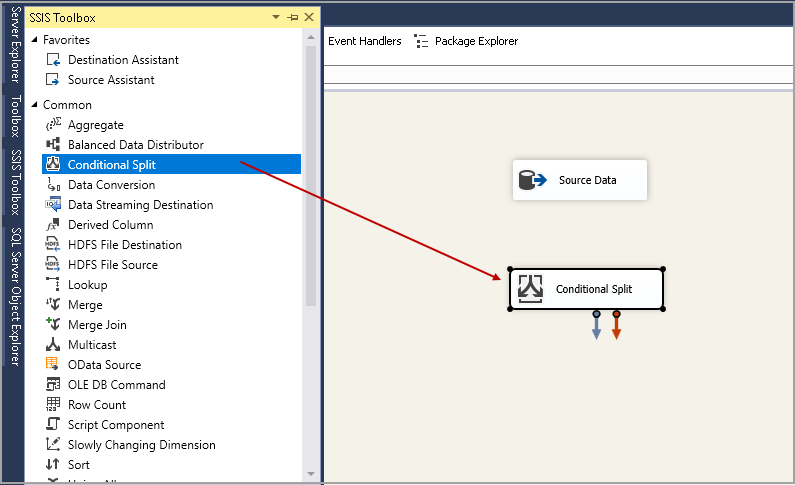
Task: Pin the SSIS Toolbox panel
Action: (x=293, y=17)
